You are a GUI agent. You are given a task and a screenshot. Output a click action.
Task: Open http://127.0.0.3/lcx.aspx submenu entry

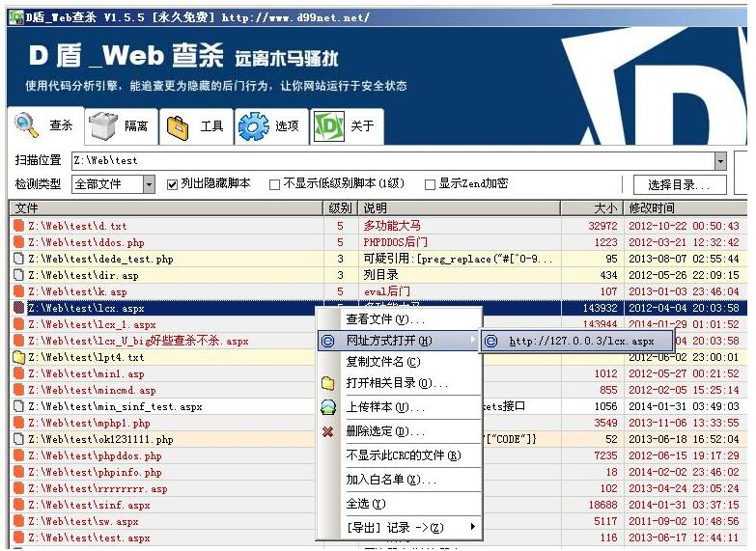pos(576,341)
